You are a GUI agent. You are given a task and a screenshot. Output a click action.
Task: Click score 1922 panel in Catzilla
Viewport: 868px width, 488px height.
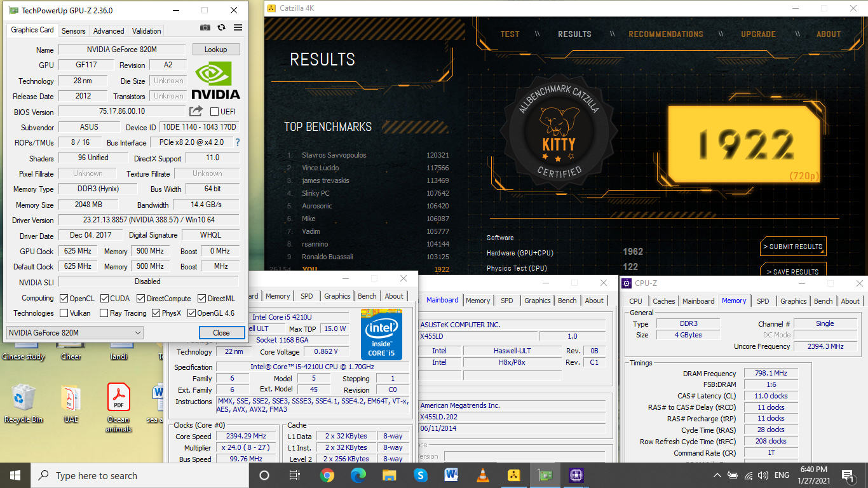click(743, 145)
